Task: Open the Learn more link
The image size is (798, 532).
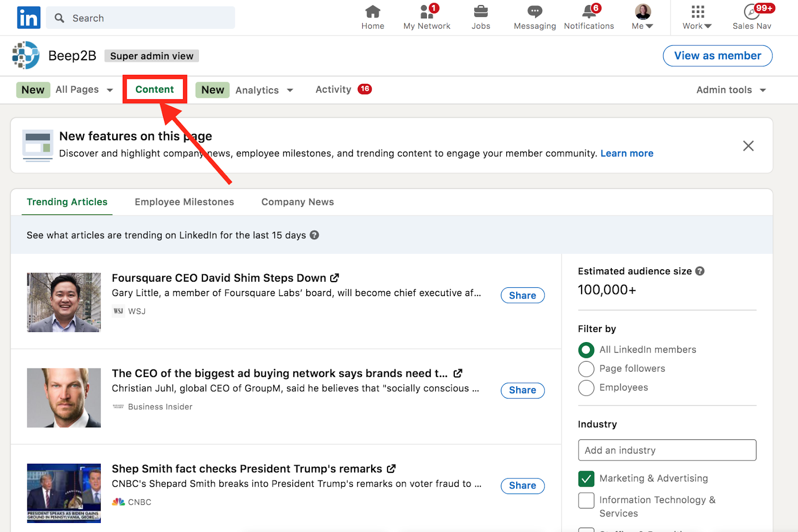Action: point(626,154)
